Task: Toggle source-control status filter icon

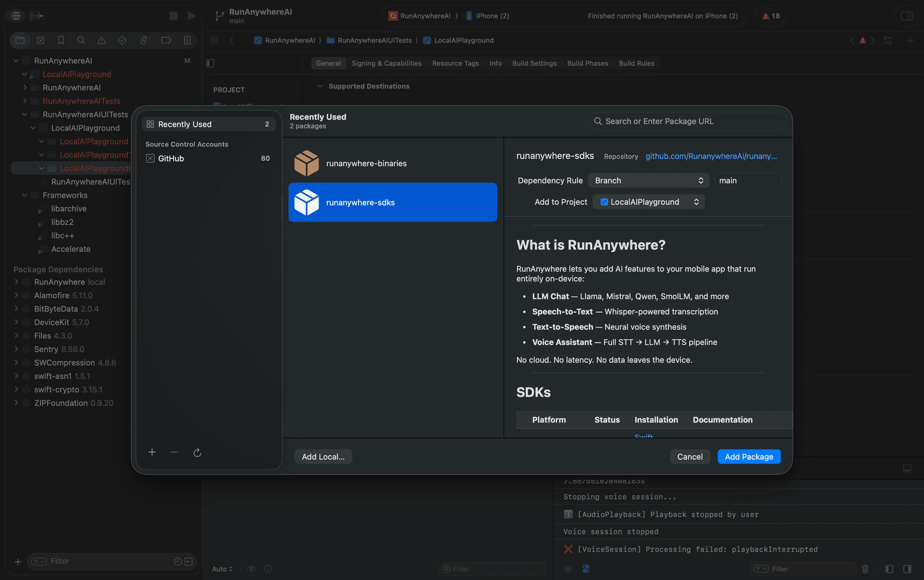Action: pyautogui.click(x=189, y=562)
